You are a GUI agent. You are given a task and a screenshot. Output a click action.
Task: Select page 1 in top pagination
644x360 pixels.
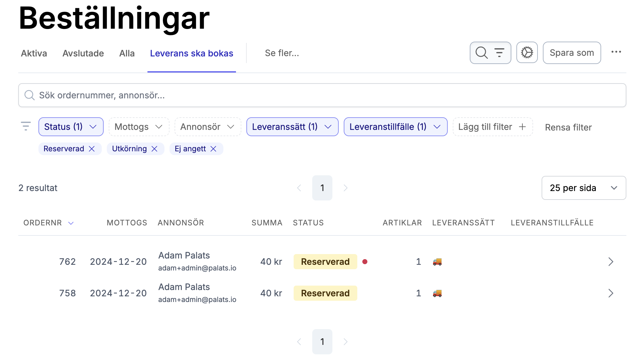click(x=322, y=188)
